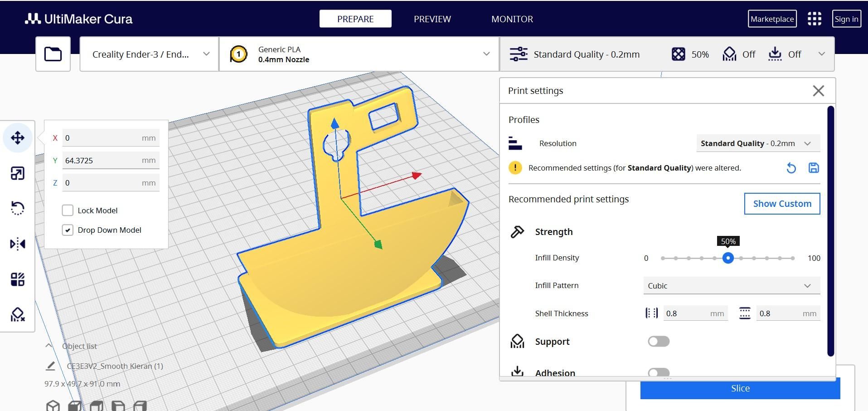Screen dimensions: 868x411
Task: Select the Per Model Settings tool
Action: [18, 279]
